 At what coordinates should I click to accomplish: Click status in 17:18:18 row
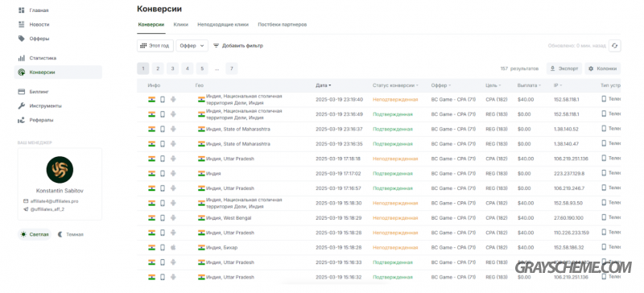point(395,159)
